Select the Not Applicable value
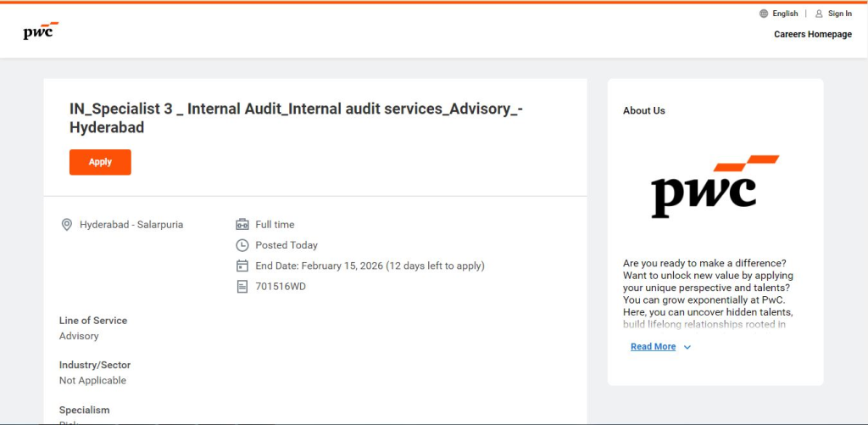Viewport: 868px width, 425px height. pyautogui.click(x=92, y=380)
